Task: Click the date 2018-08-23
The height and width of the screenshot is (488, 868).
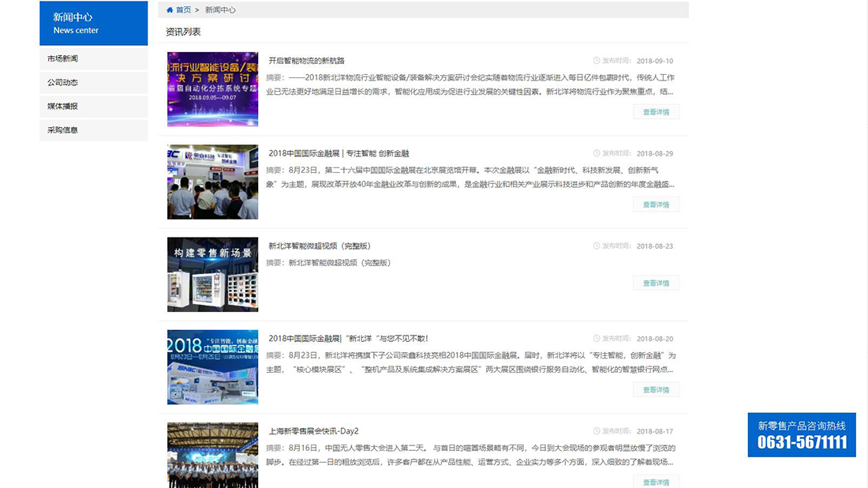Action: tap(655, 246)
